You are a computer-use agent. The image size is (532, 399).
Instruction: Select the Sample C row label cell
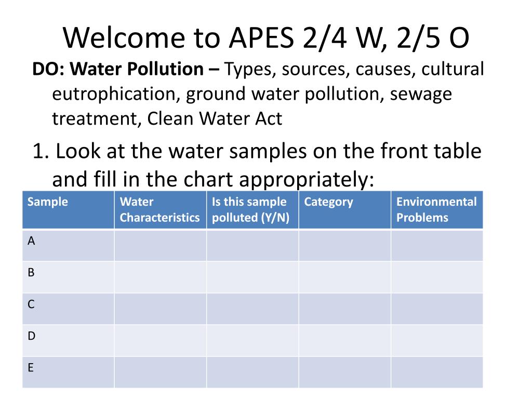(x=68, y=309)
